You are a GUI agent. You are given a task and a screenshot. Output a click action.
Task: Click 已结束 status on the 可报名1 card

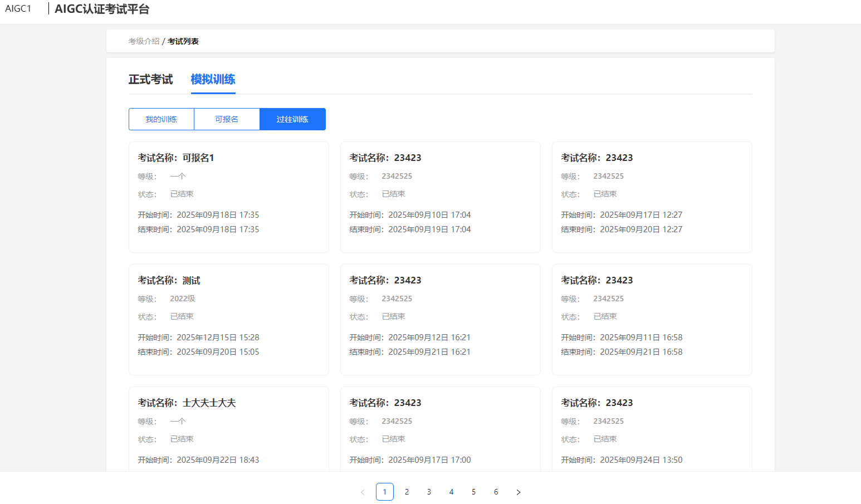click(182, 194)
